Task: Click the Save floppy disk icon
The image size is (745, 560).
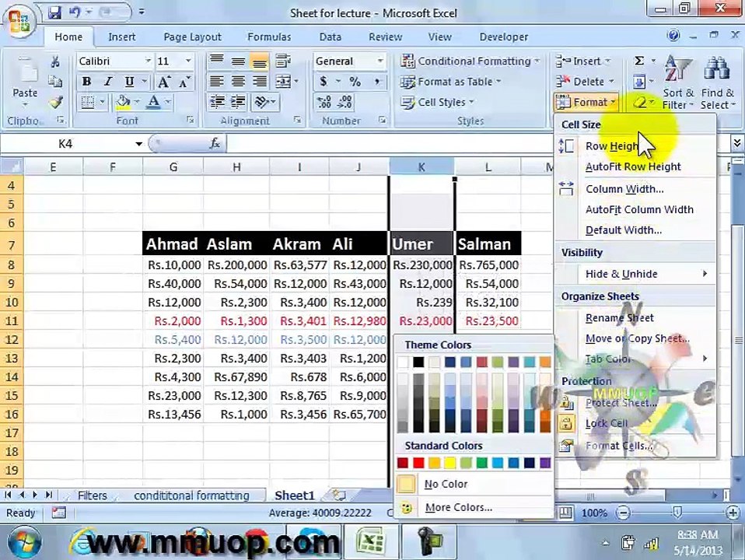Action: (55, 12)
